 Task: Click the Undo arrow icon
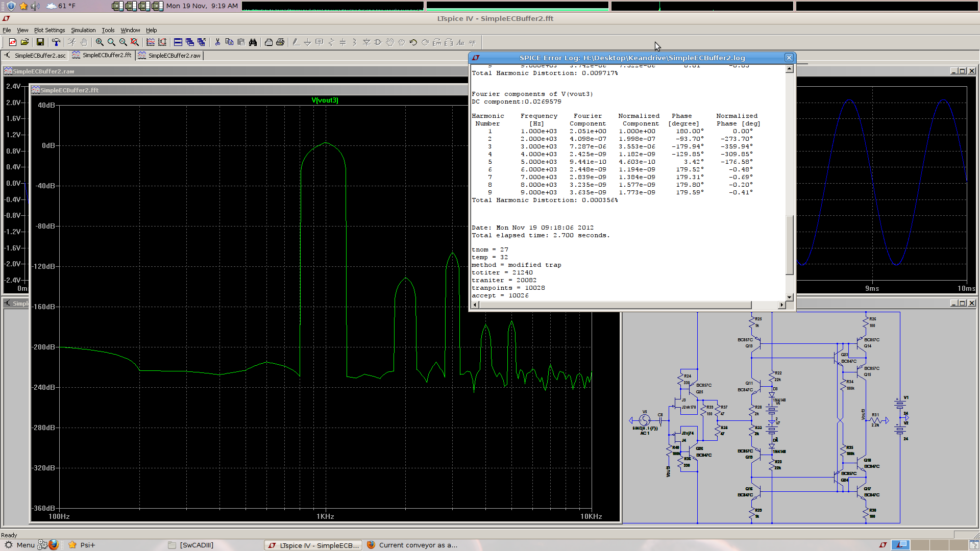(x=413, y=42)
